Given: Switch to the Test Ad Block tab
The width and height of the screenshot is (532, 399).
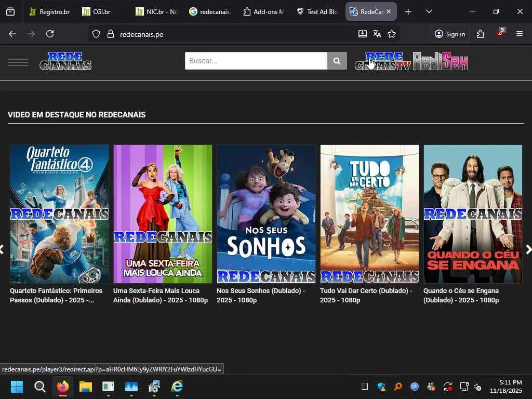Looking at the screenshot, I should pos(317,11).
